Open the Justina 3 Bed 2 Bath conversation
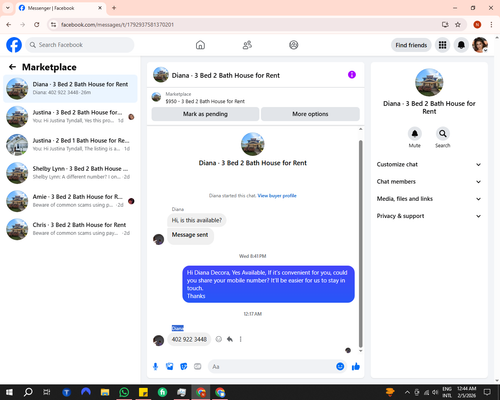 click(70, 117)
